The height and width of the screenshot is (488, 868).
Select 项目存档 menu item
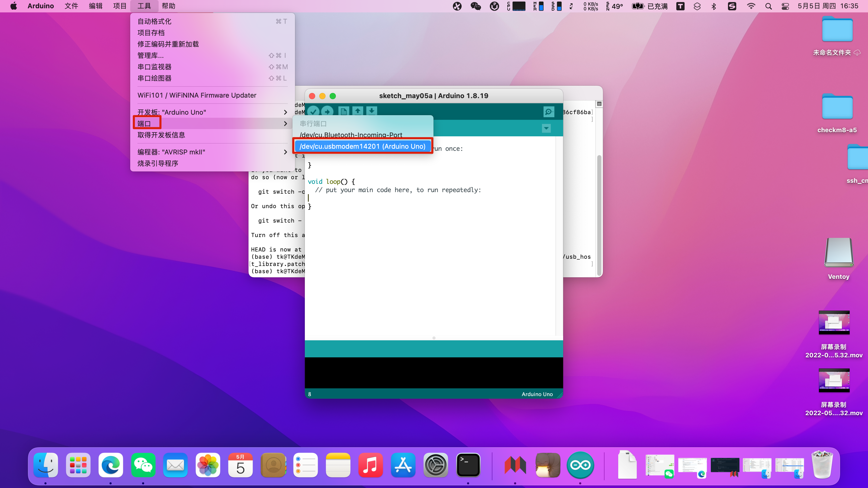pyautogui.click(x=212, y=33)
